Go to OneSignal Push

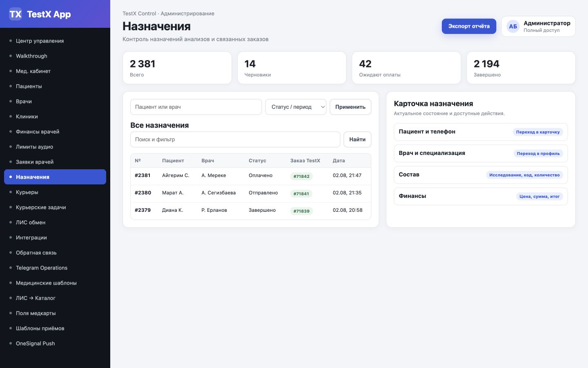(55, 343)
